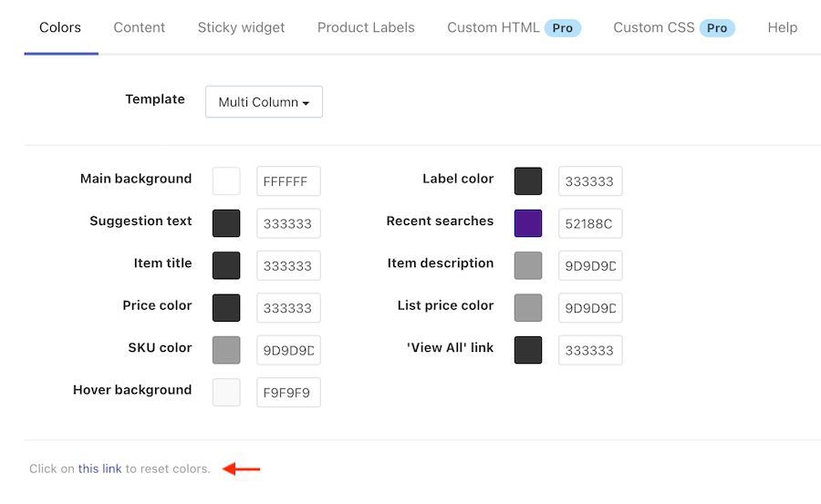821x504 pixels.
Task: Click the Hover background color swatch
Action: click(226, 392)
